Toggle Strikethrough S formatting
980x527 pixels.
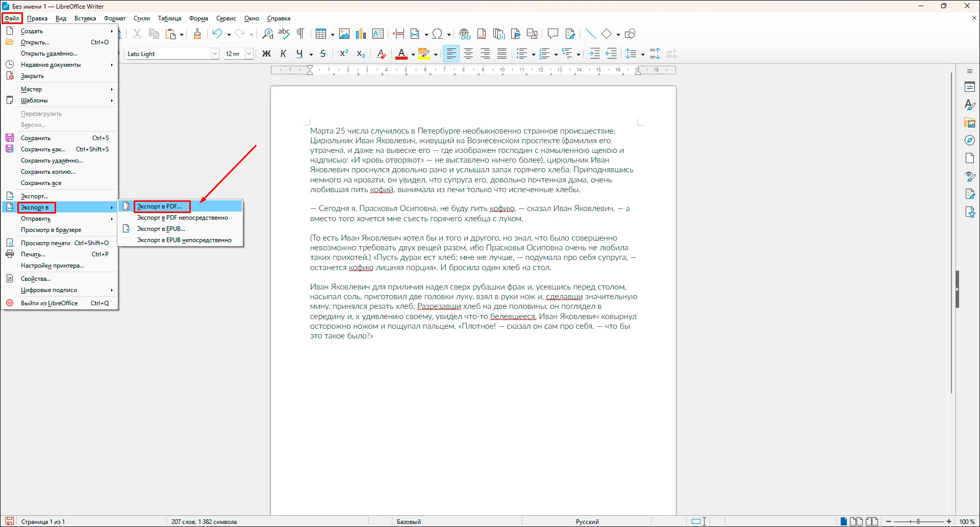tap(323, 54)
